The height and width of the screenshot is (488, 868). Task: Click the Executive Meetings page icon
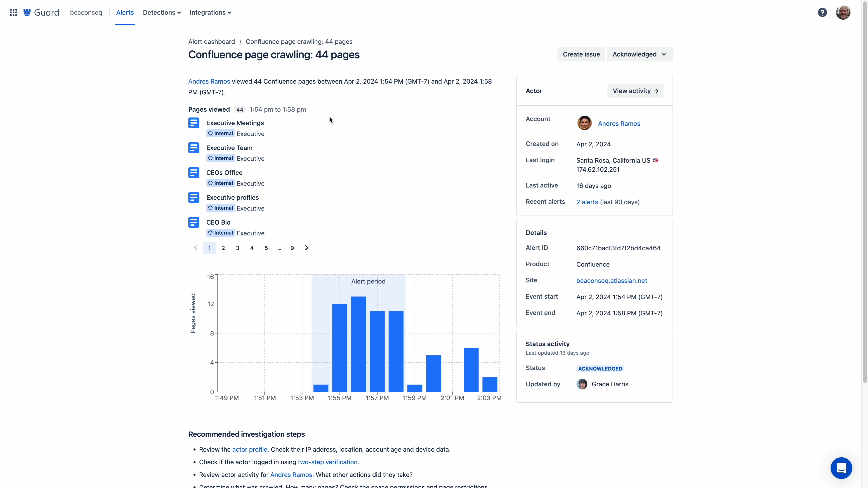click(194, 123)
